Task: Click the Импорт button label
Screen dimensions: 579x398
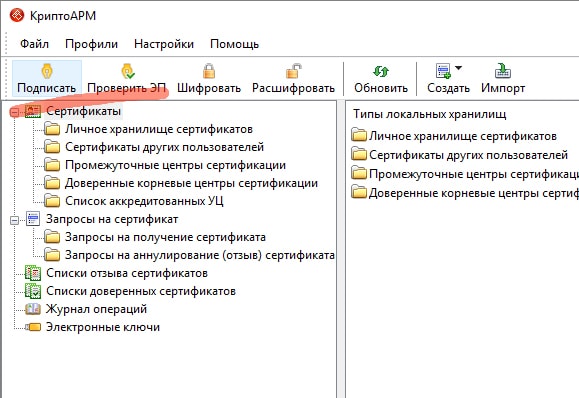Action: coord(503,88)
